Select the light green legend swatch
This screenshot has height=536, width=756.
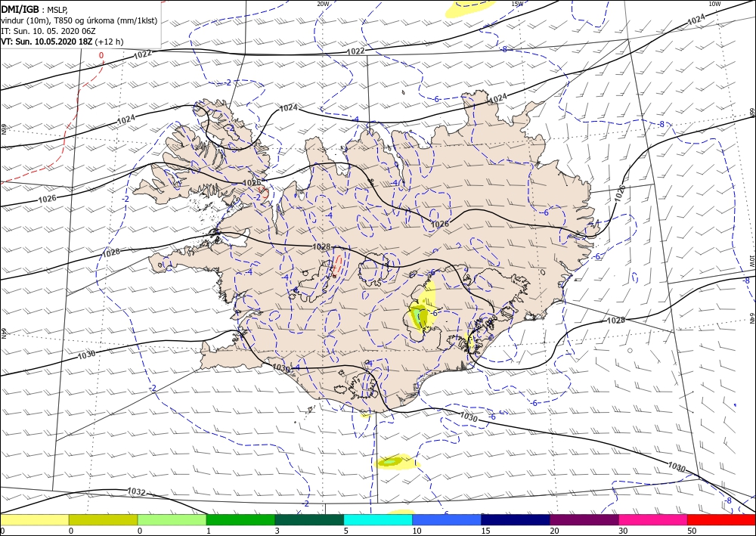(172, 519)
